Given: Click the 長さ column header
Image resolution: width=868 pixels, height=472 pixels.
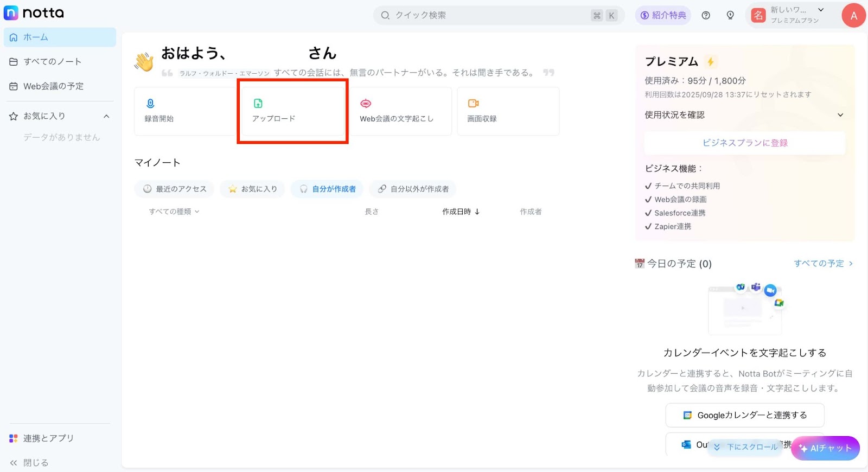Looking at the screenshot, I should click(372, 212).
